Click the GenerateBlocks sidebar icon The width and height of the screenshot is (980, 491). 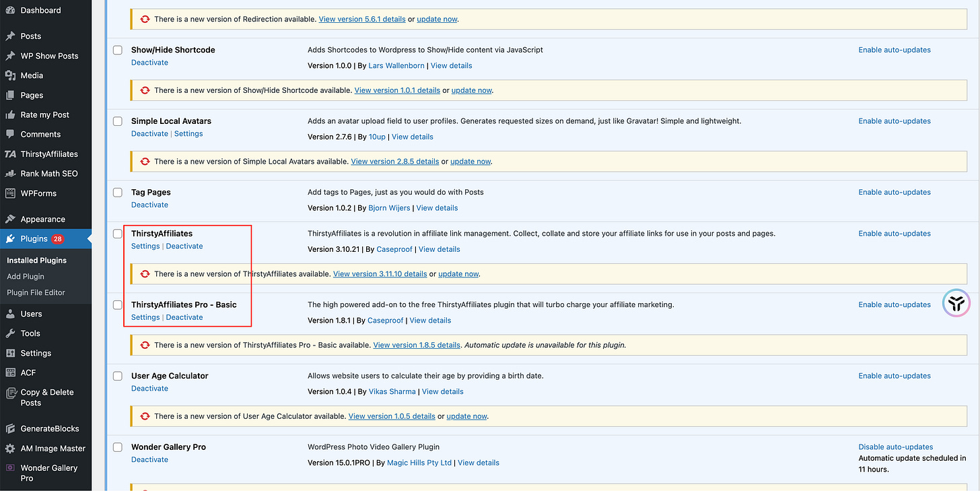point(10,428)
